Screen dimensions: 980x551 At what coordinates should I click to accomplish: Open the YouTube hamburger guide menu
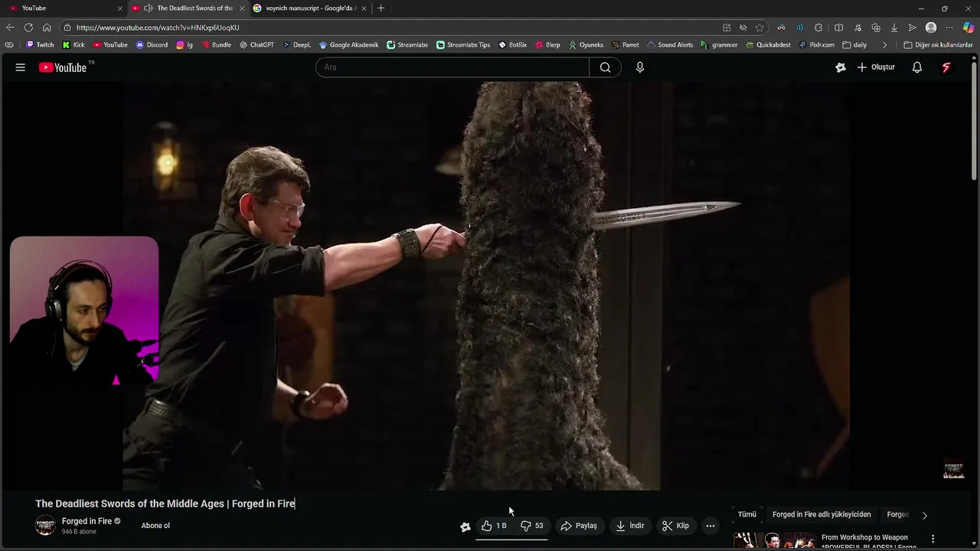pos(21,67)
